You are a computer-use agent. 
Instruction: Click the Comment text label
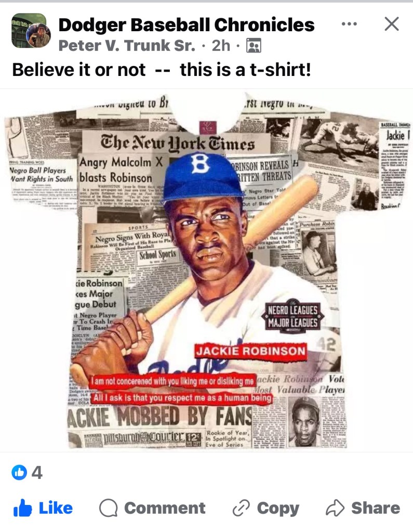click(x=165, y=508)
